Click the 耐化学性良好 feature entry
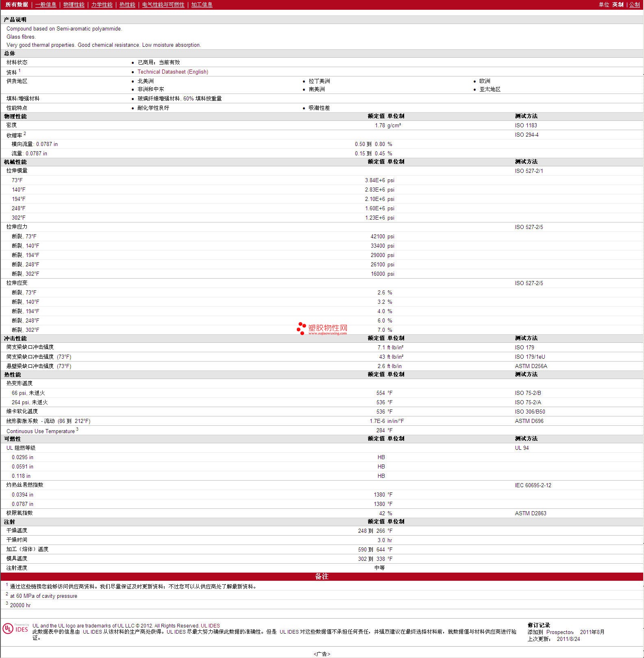Viewport: 644px width, 658px height. click(153, 108)
